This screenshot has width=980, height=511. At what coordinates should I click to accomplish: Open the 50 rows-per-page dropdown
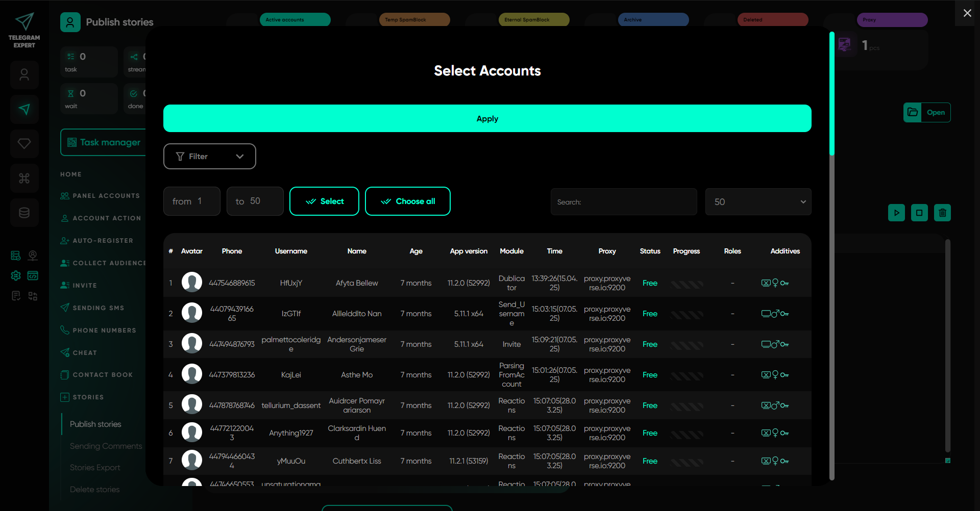click(758, 202)
